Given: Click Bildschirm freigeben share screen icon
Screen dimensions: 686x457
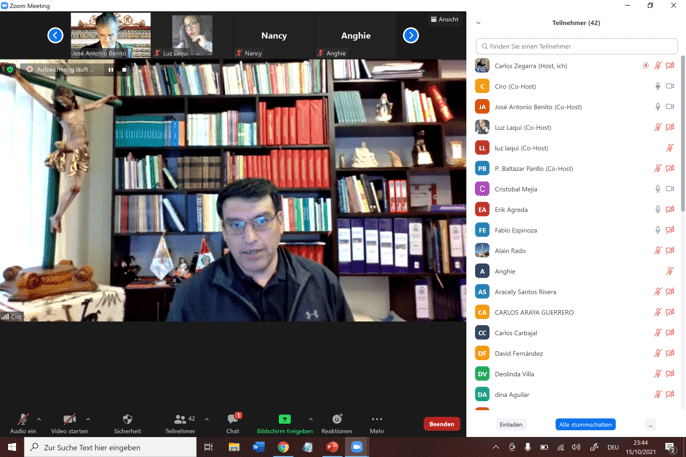Looking at the screenshot, I should (284, 421).
